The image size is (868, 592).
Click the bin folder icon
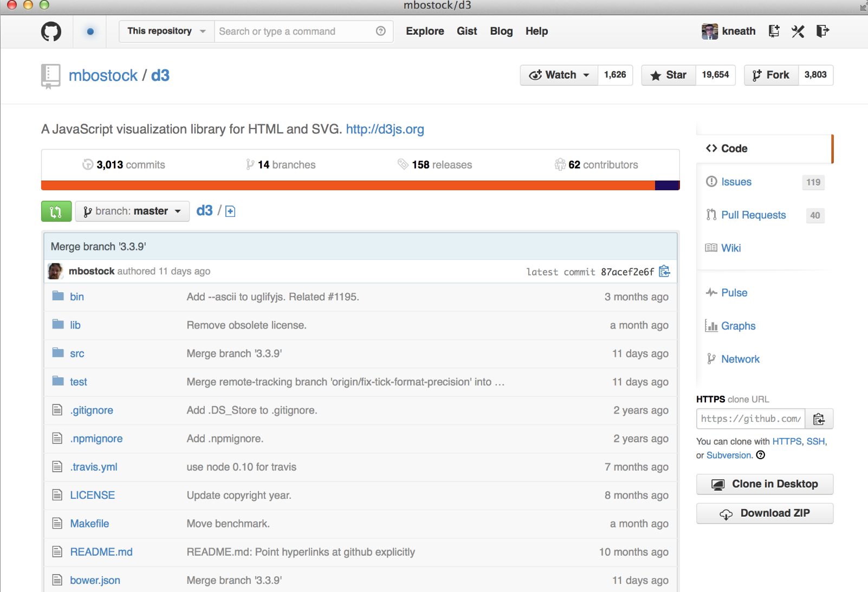[x=58, y=296]
